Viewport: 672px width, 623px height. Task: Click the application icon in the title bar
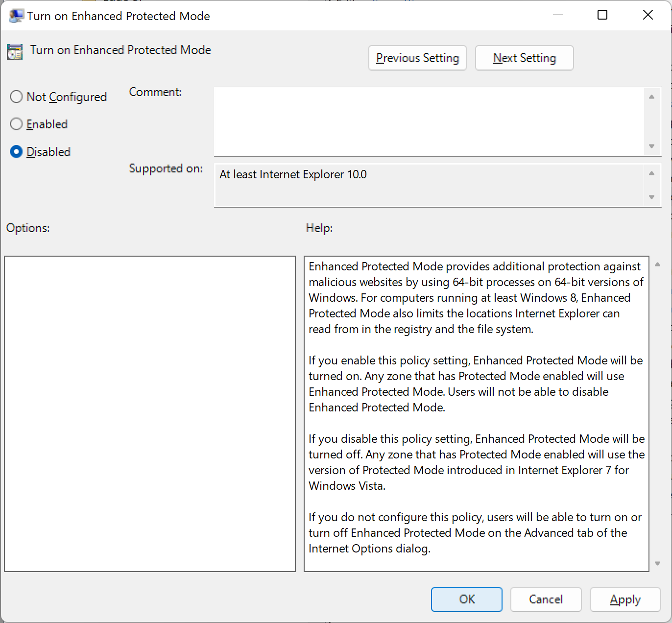click(15, 15)
